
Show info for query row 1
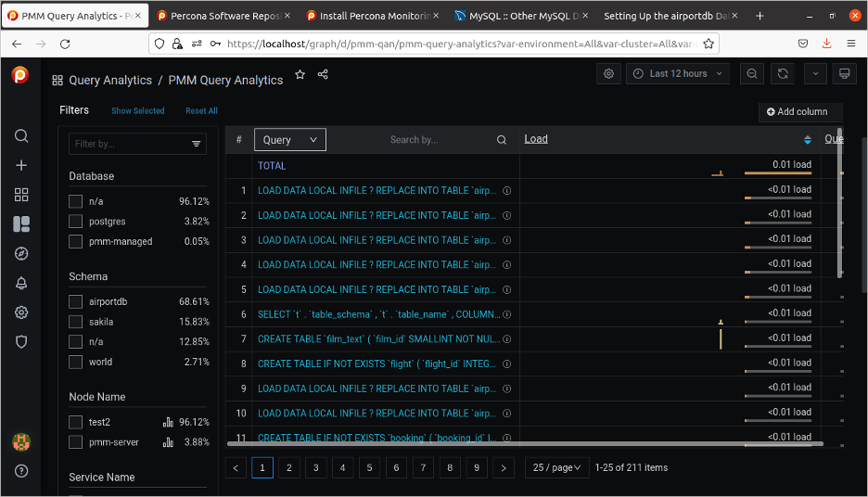point(506,190)
